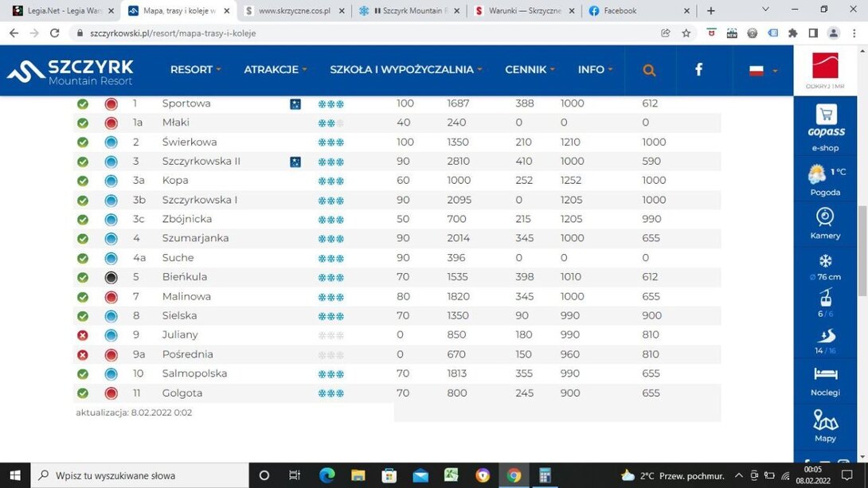Open the lifts gondola icon
This screenshot has height=488, width=868.
(825, 298)
